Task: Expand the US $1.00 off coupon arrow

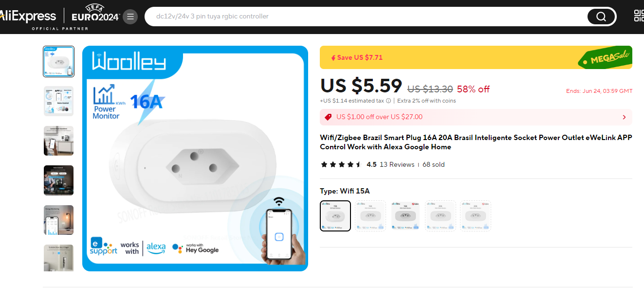Action: [625, 117]
